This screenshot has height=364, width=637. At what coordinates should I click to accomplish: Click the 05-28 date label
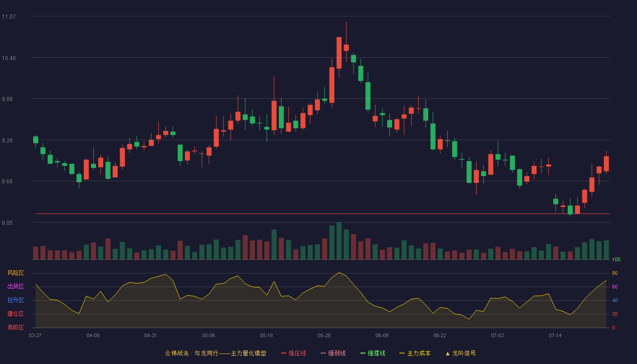point(324,335)
